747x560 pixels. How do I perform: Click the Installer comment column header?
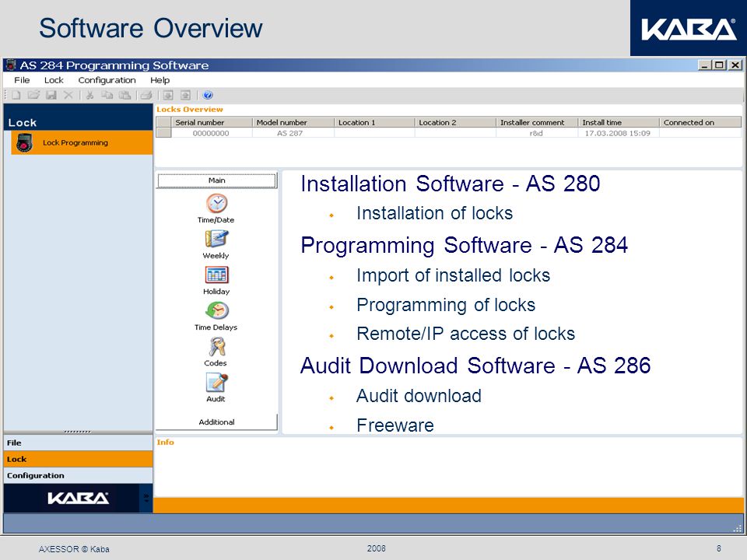coord(537,122)
